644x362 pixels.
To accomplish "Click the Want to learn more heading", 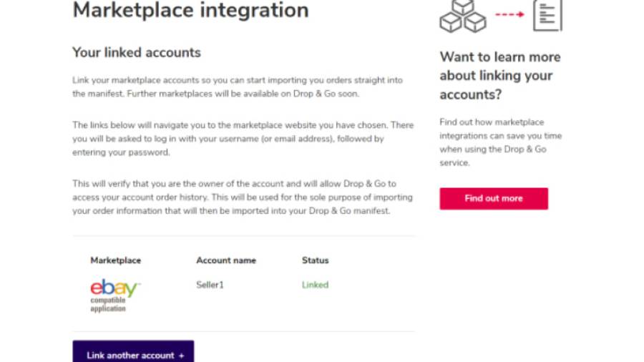I will [500, 76].
